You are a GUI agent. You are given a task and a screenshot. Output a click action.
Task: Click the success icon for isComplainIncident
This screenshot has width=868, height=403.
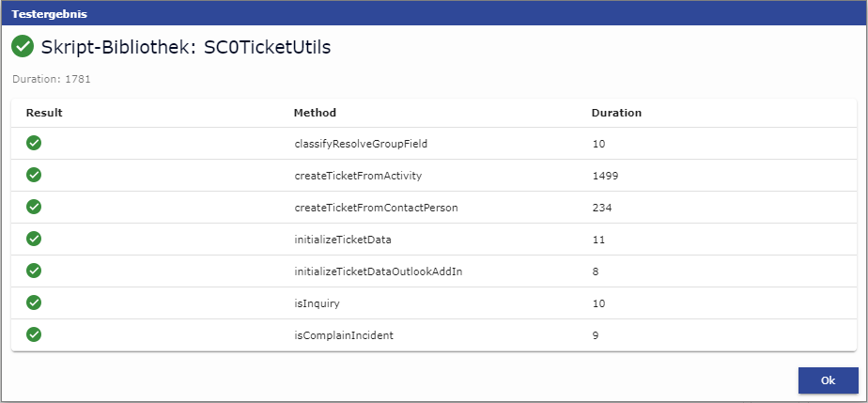(x=34, y=334)
